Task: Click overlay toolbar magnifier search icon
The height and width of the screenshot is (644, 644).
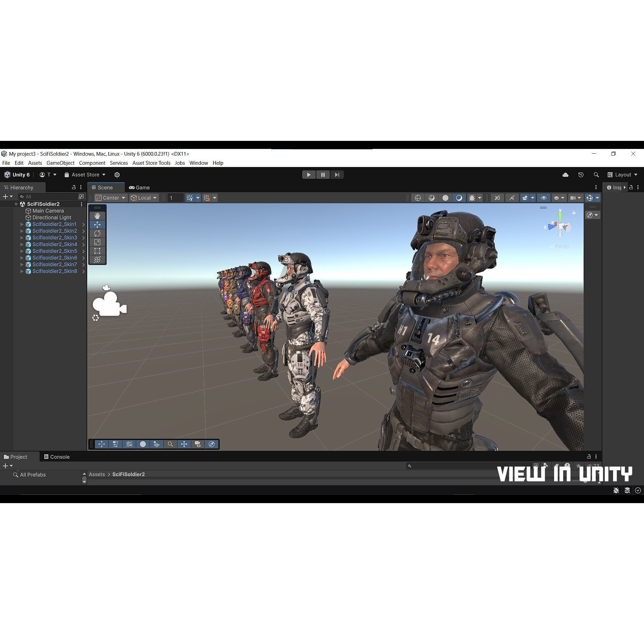Action: coord(170,444)
